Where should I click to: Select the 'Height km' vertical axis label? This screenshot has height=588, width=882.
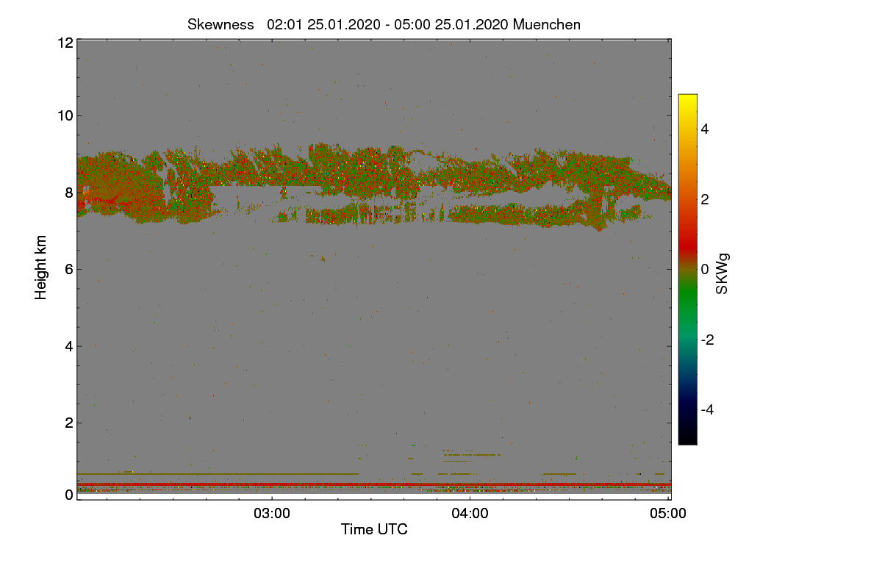tap(41, 268)
